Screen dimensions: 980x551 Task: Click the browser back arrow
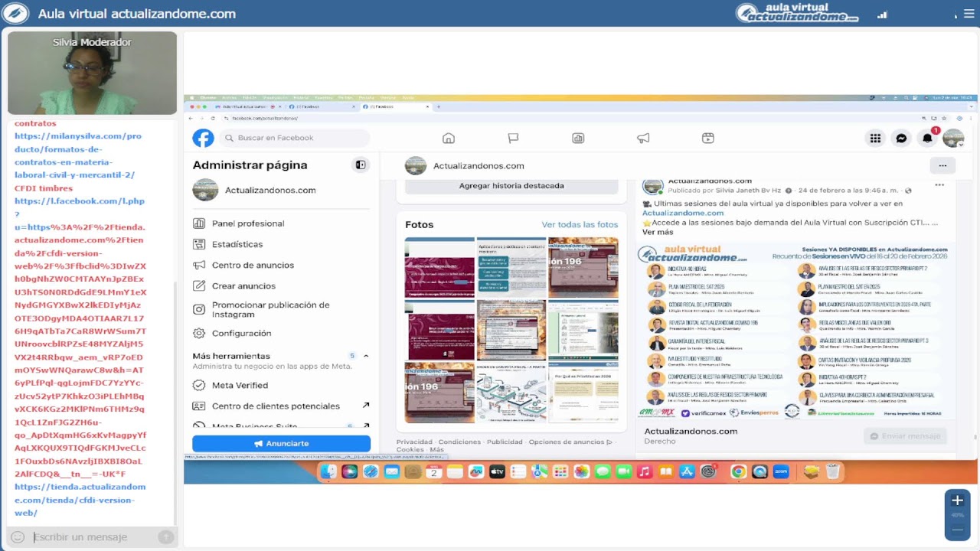click(x=191, y=118)
